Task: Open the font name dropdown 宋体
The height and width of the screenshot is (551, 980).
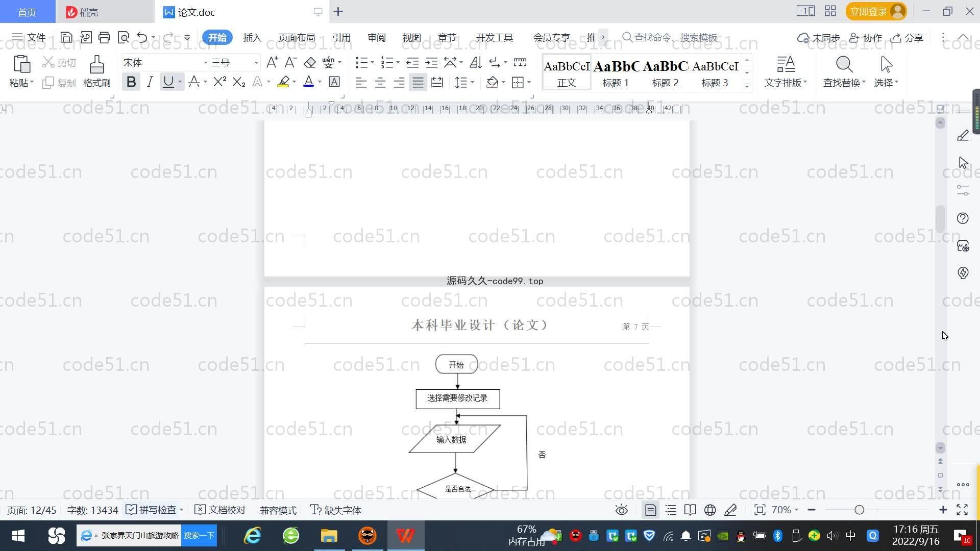Action: [206, 63]
